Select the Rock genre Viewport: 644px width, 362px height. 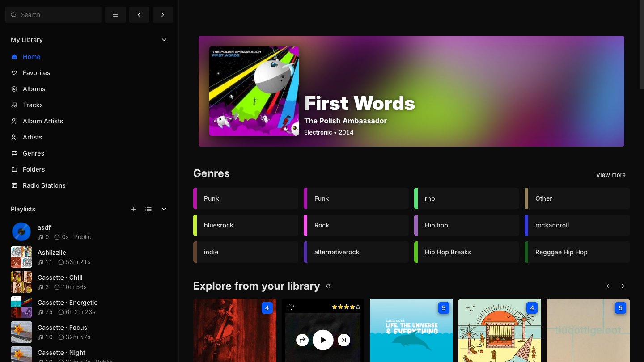(356, 225)
